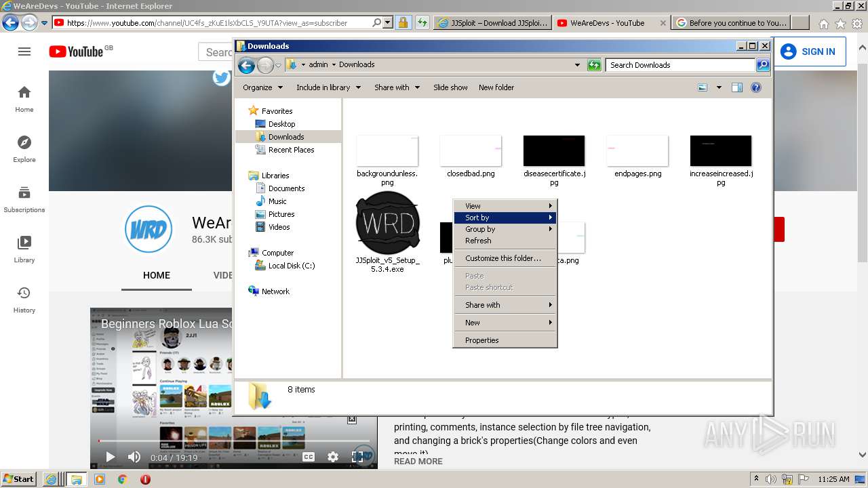The width and height of the screenshot is (868, 488).
Task: Click Slide show in toolbar
Action: click(450, 87)
